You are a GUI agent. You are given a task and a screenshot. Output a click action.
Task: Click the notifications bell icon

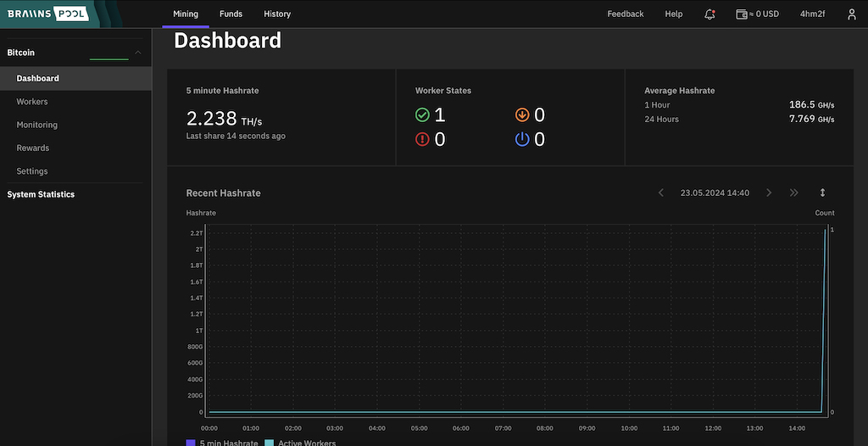tap(709, 14)
